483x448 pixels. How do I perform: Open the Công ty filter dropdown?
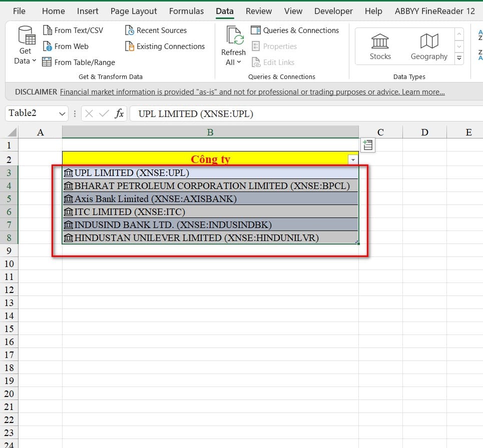(x=353, y=159)
